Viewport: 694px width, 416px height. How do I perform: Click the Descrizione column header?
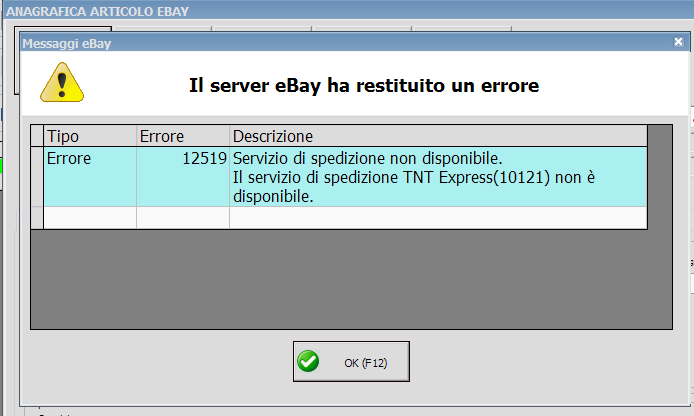[438, 136]
